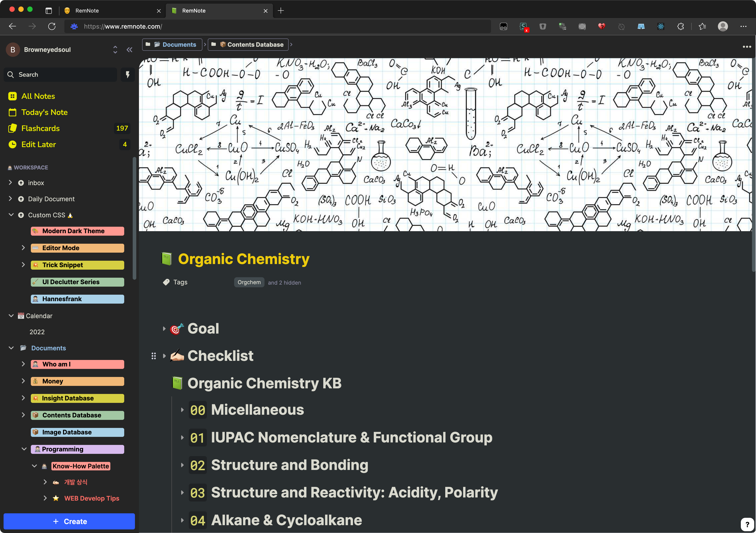Screen dimensions: 756x533
Task: Expand the 00 Micellaneous section
Action: (182, 410)
